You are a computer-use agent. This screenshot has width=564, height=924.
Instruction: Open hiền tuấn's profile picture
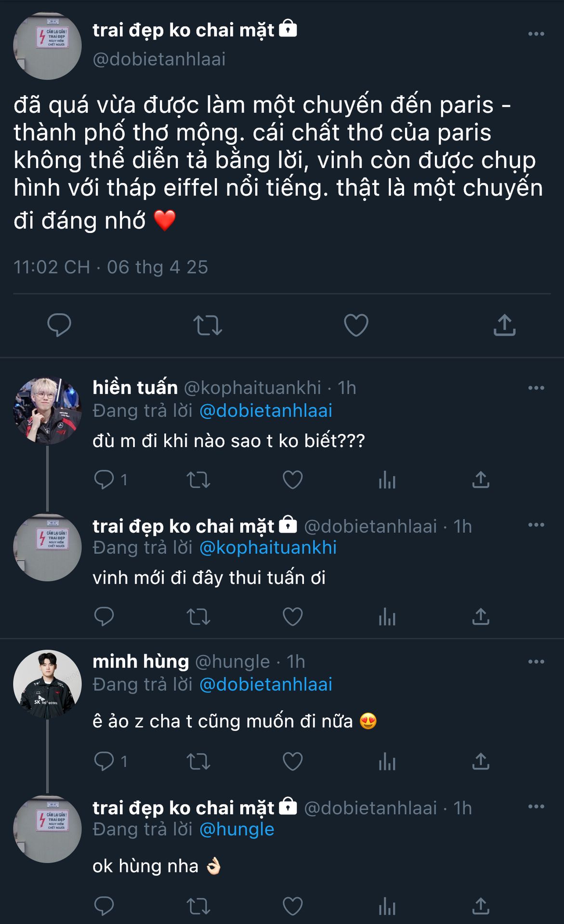[47, 411]
